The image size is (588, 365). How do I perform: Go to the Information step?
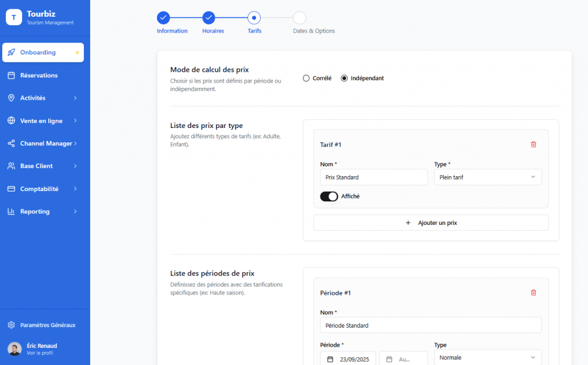click(x=164, y=18)
